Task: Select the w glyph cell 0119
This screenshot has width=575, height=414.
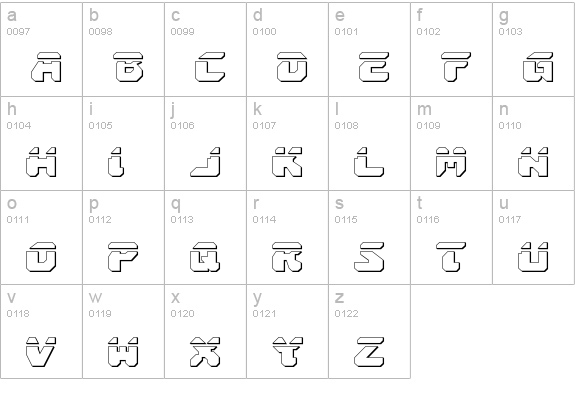Action: point(123,331)
